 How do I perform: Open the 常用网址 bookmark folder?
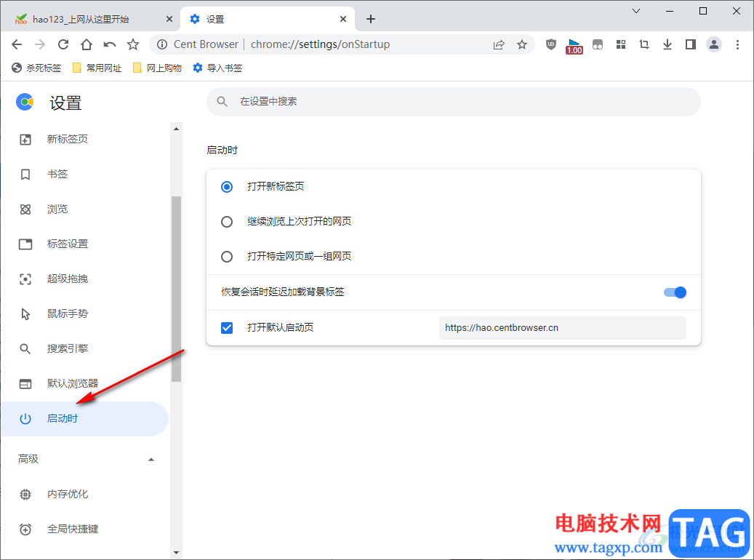[97, 68]
